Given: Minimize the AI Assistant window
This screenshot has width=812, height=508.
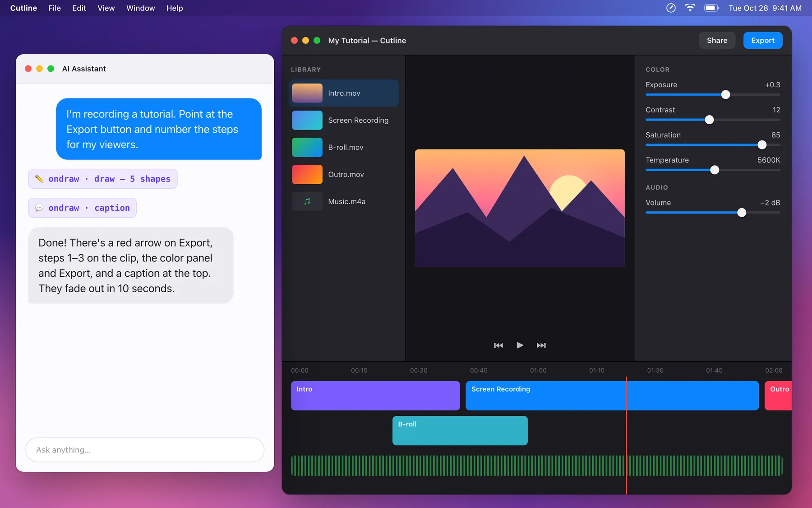Looking at the screenshot, I should tap(39, 69).
